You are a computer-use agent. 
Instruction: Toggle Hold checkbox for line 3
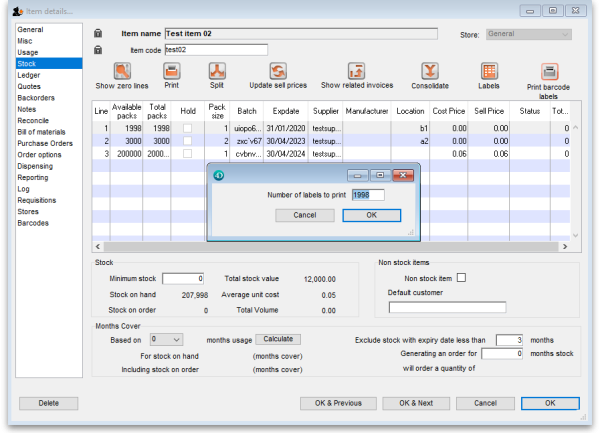186,155
